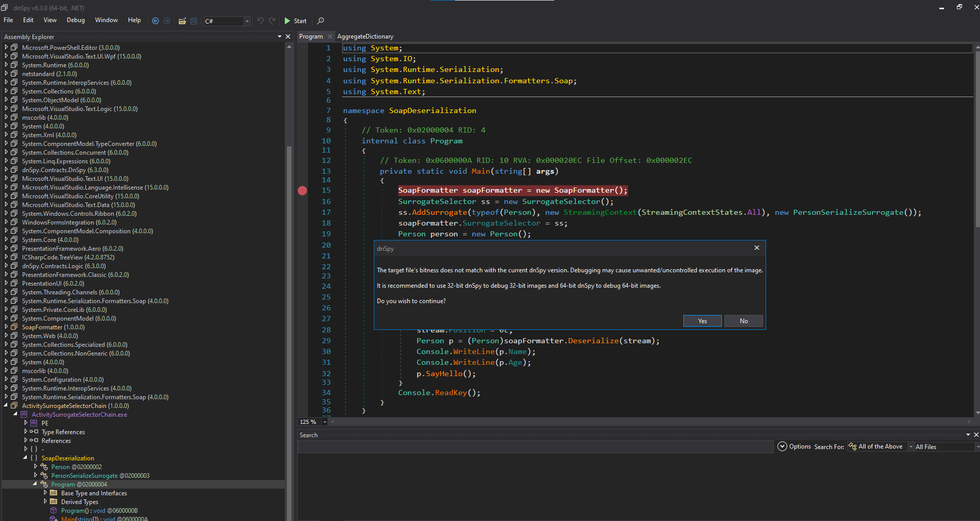Close the Program tab
The width and height of the screenshot is (980, 521).
coord(330,36)
